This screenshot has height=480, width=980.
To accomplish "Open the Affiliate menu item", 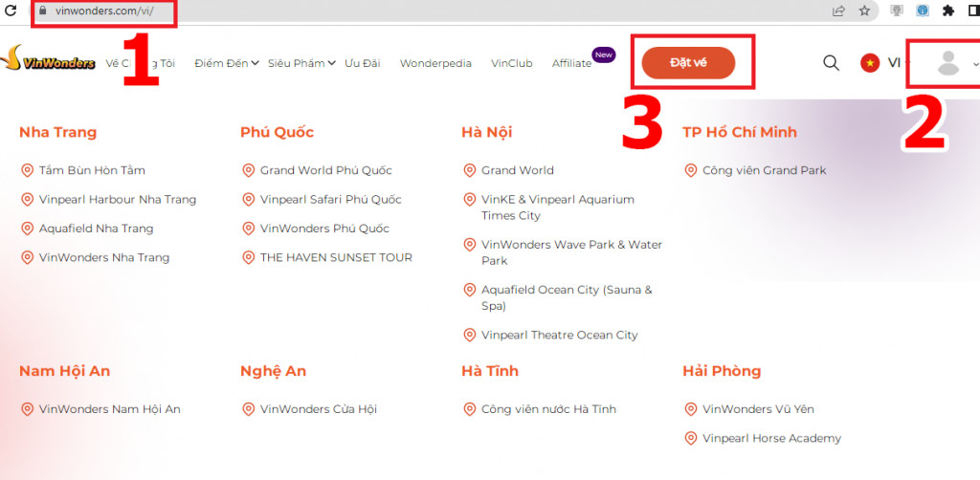I will 572,63.
